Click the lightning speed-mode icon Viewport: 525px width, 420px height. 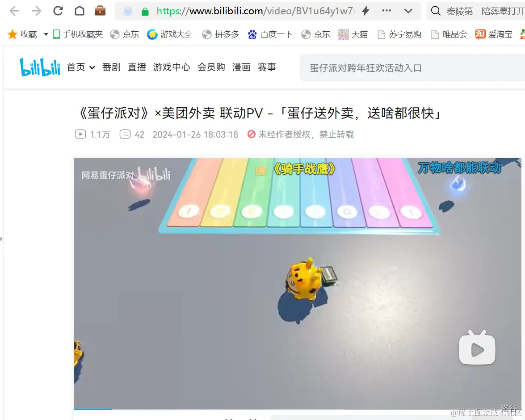point(365,11)
